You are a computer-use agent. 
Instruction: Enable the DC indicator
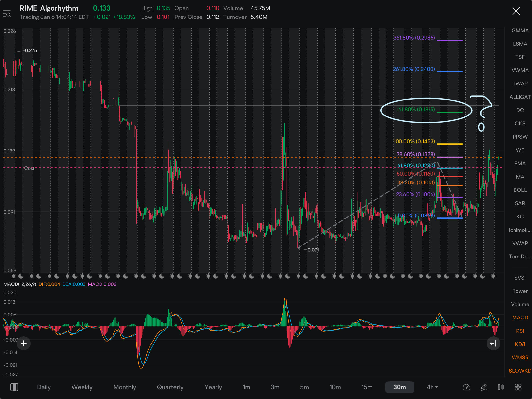(520, 110)
